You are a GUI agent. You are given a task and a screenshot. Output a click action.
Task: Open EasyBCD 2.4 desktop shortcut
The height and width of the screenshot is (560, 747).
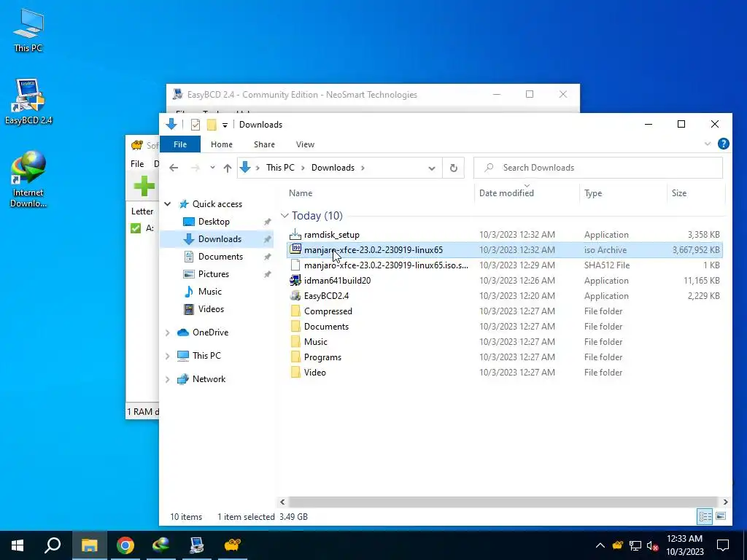pyautogui.click(x=28, y=102)
